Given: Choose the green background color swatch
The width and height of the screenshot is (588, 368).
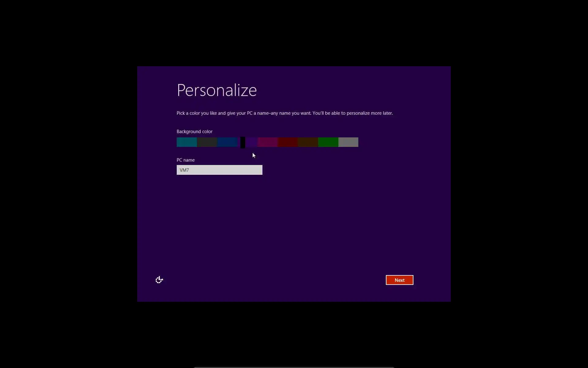Looking at the screenshot, I should tap(328, 142).
